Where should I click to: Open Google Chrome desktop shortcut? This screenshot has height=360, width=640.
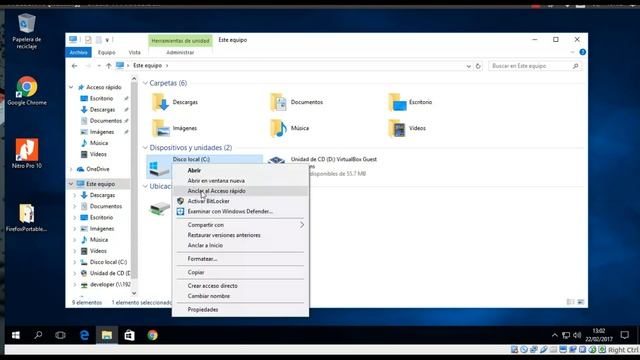click(27, 91)
